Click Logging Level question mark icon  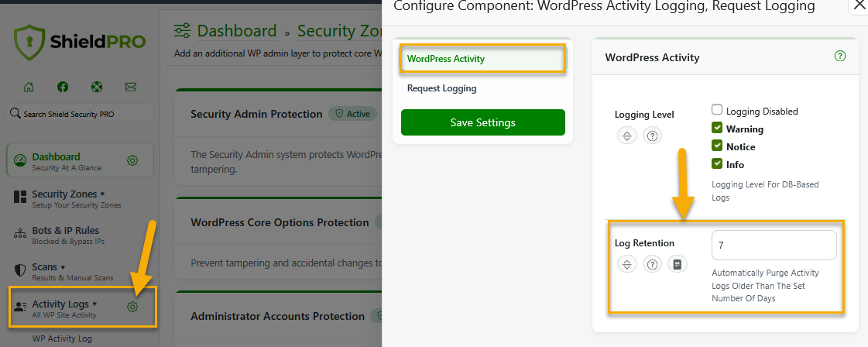click(x=652, y=136)
